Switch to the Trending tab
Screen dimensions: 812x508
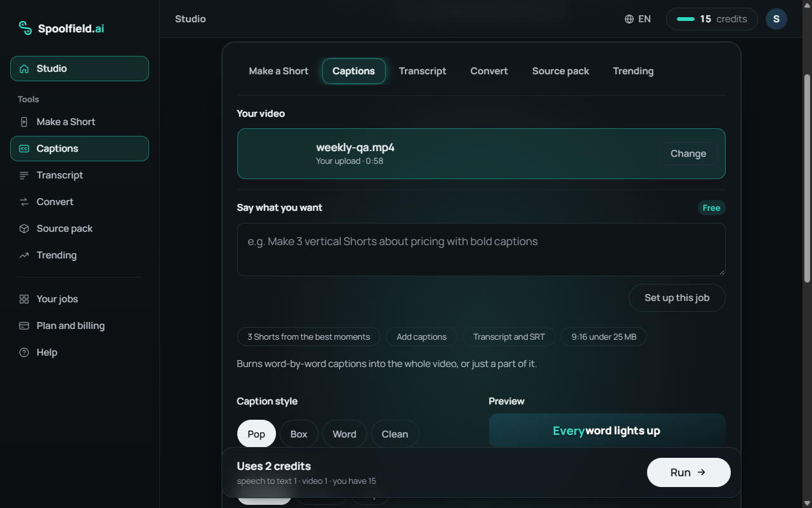click(633, 71)
